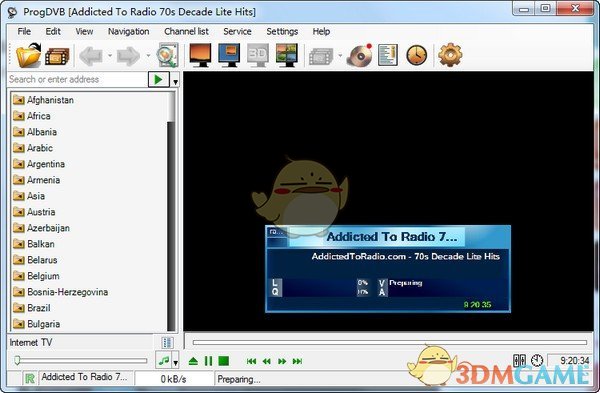Screen dimensions: 600x393
Task: Open the Settings menu
Action: pos(282,31)
